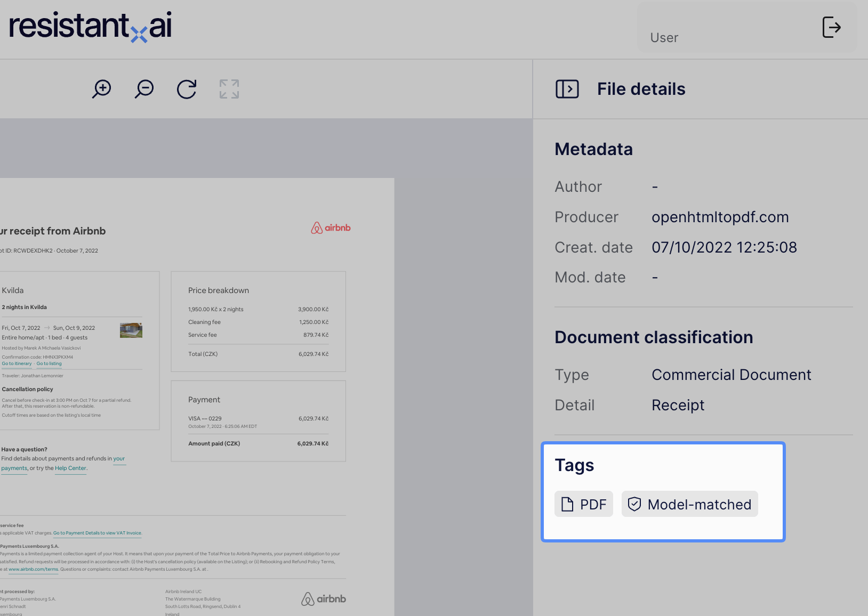Click the 'Detail' classification label
868x616 pixels.
(574, 405)
